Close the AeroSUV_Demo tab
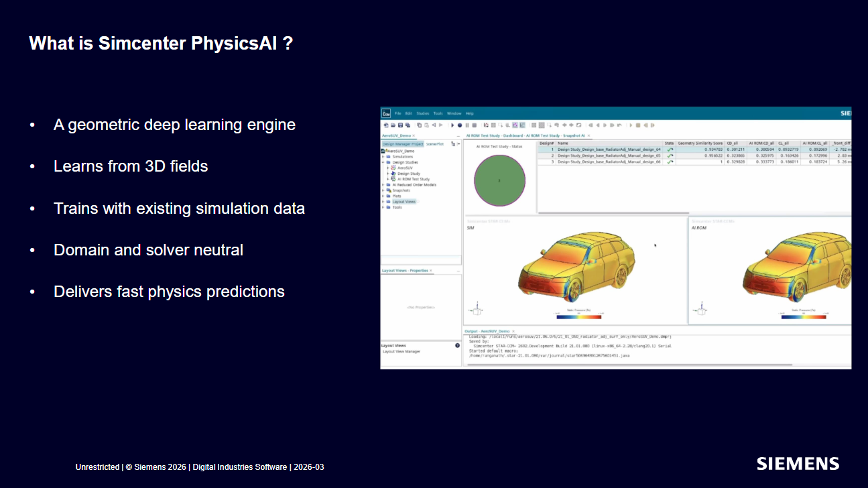This screenshot has width=868, height=488. 414,135
